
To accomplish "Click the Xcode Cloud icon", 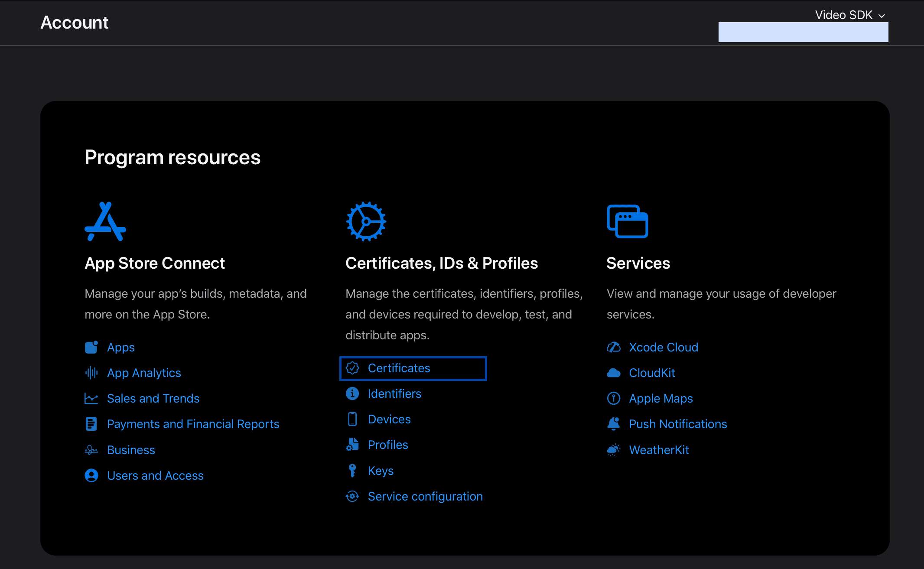I will click(614, 347).
